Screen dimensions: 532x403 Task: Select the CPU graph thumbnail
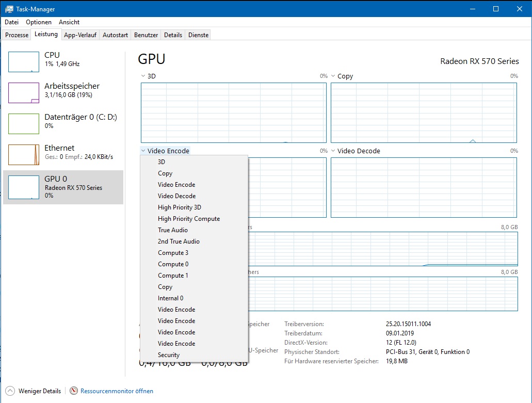point(24,62)
